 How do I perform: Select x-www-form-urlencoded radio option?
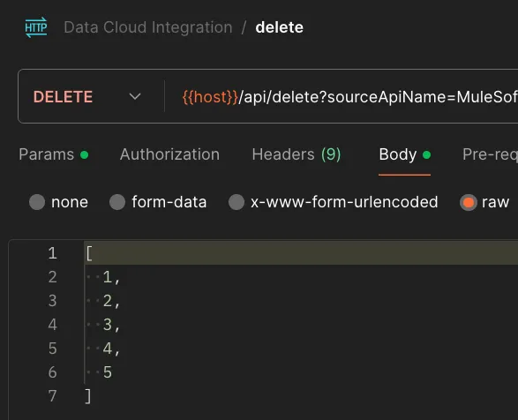(x=236, y=202)
